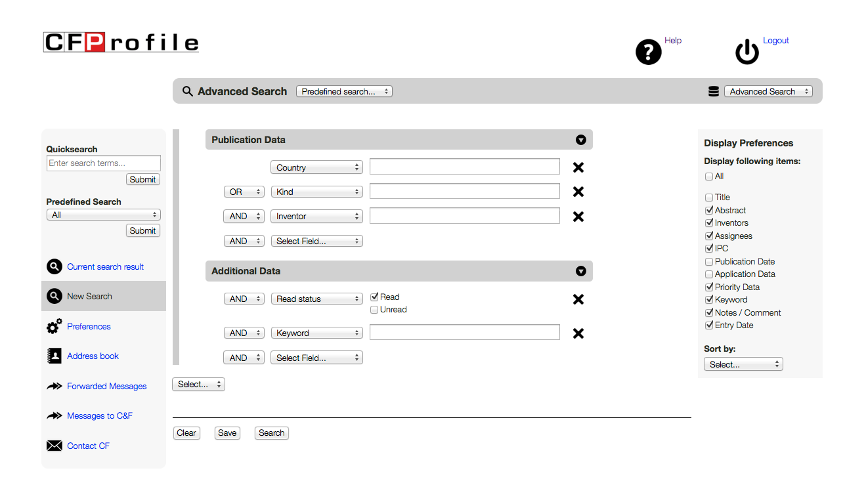Toggle the Priority Data checkbox
This screenshot has width=866, height=504.
pos(709,287)
